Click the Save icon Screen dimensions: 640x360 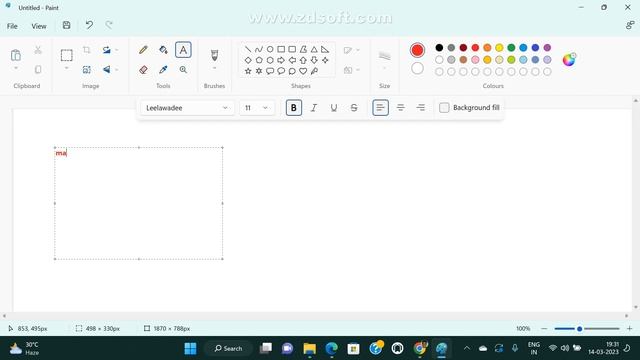67,25
